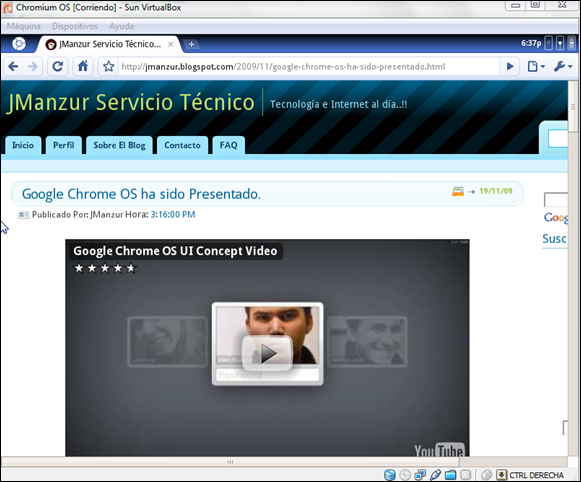Click the VirtualBox mouse integration status icon
Viewport: 581px width, 482px height.
pos(486,475)
